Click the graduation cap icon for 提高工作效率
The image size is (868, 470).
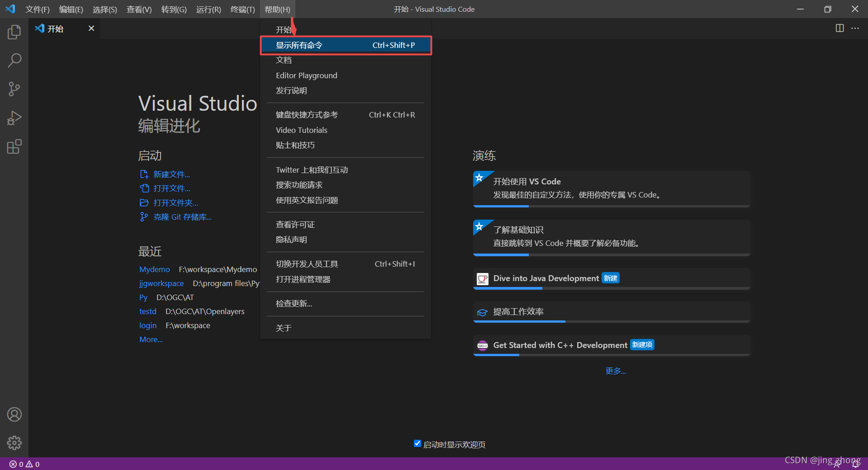click(x=483, y=312)
